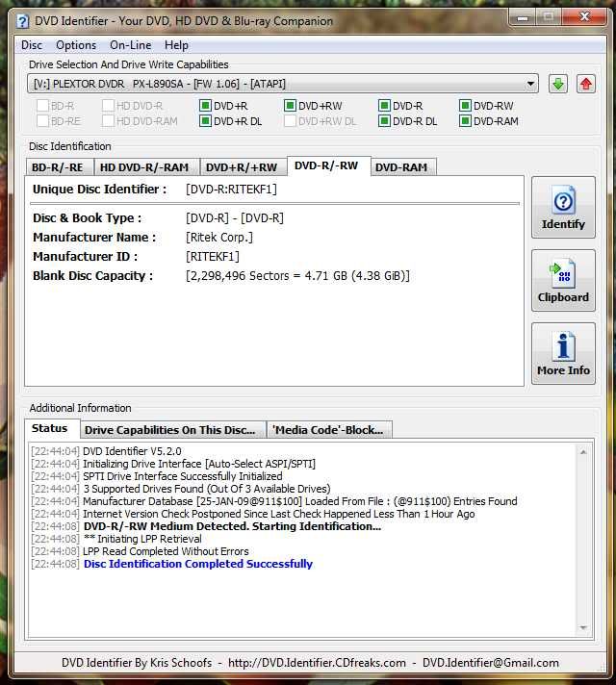Viewport: 616px width, 685px height.
Task: Toggle the BD-RE checkbox
Action: pos(42,121)
